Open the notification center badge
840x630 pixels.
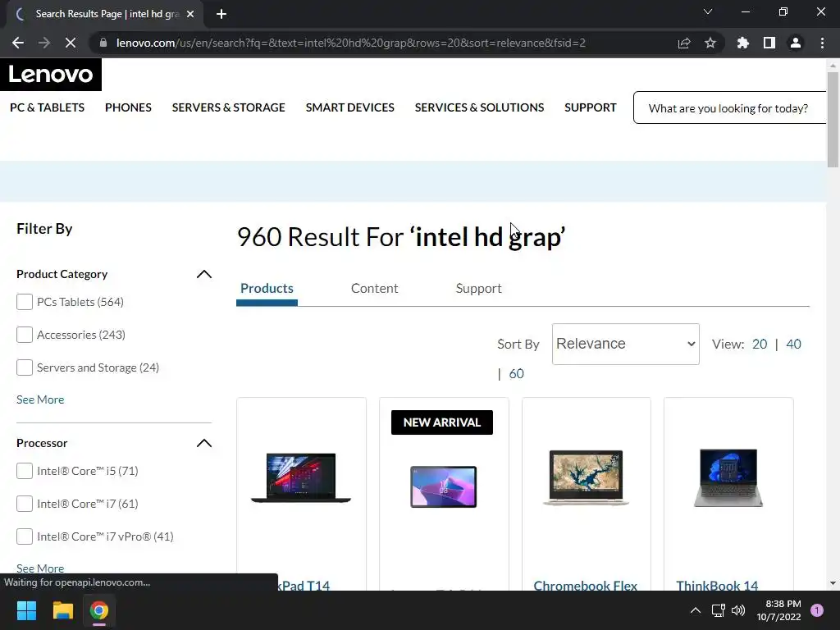click(x=817, y=610)
